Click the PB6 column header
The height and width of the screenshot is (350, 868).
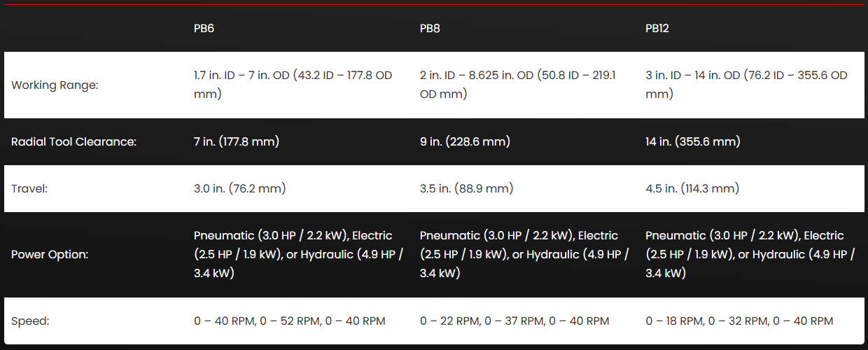point(204,29)
